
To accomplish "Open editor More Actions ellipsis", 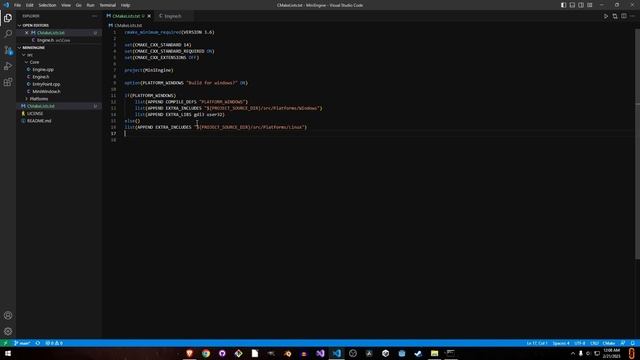I will (633, 16).
